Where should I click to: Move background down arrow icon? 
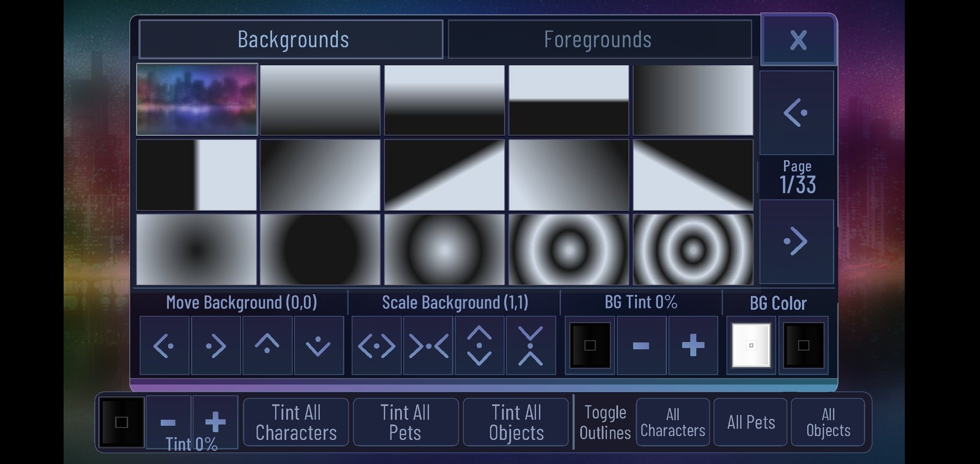(318, 345)
